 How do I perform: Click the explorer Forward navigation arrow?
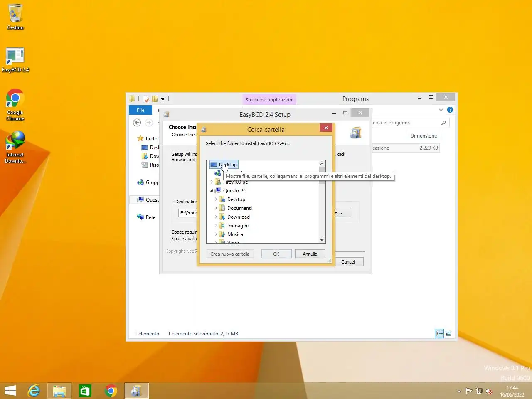coord(148,123)
